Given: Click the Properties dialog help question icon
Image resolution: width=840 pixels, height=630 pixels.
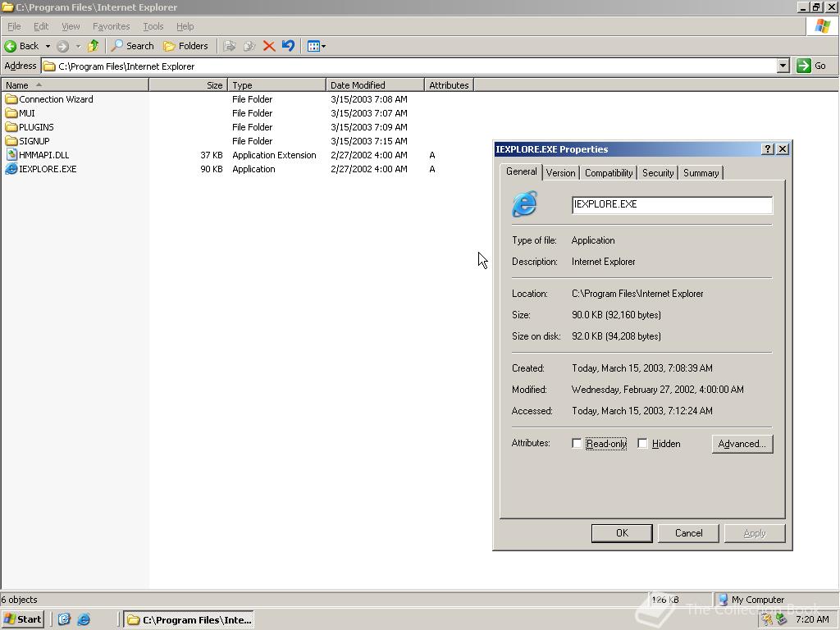Looking at the screenshot, I should pos(768,149).
